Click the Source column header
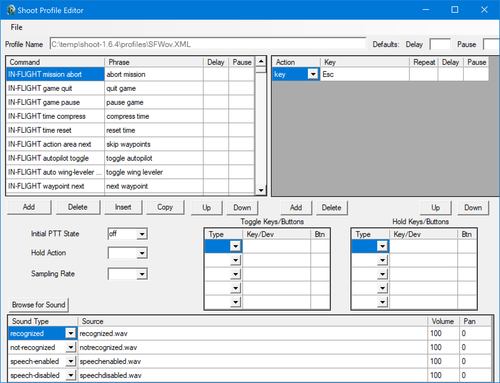Viewport: 500px width, 383px height. (253, 321)
